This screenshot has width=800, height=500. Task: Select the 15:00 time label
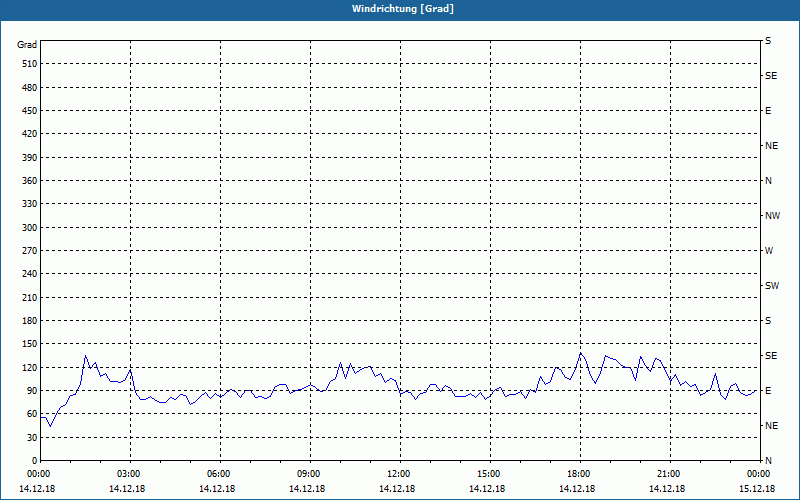pyautogui.click(x=489, y=474)
